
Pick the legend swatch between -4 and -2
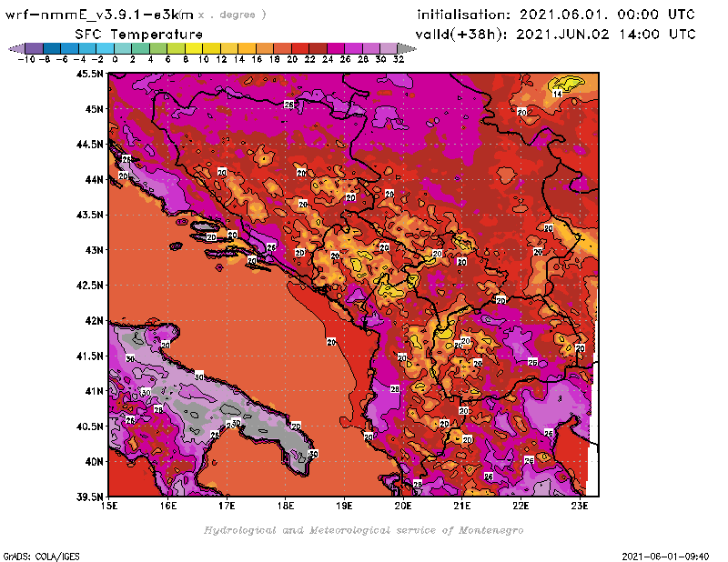(x=86, y=48)
